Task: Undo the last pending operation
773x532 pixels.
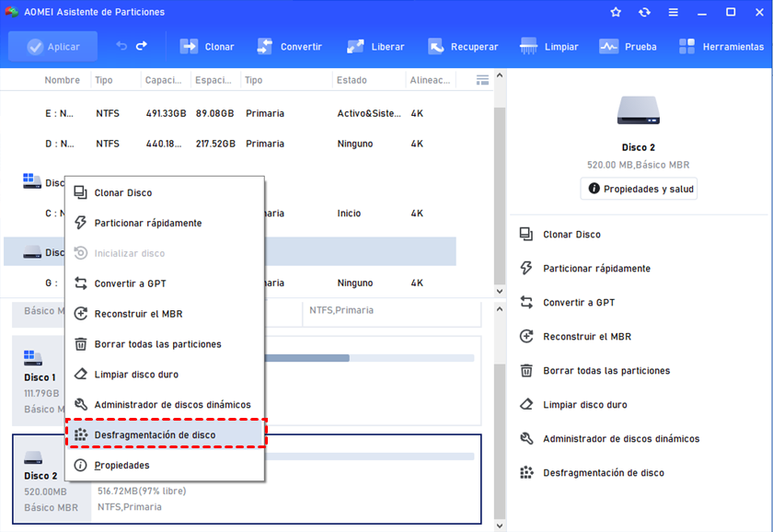Action: pos(121,46)
